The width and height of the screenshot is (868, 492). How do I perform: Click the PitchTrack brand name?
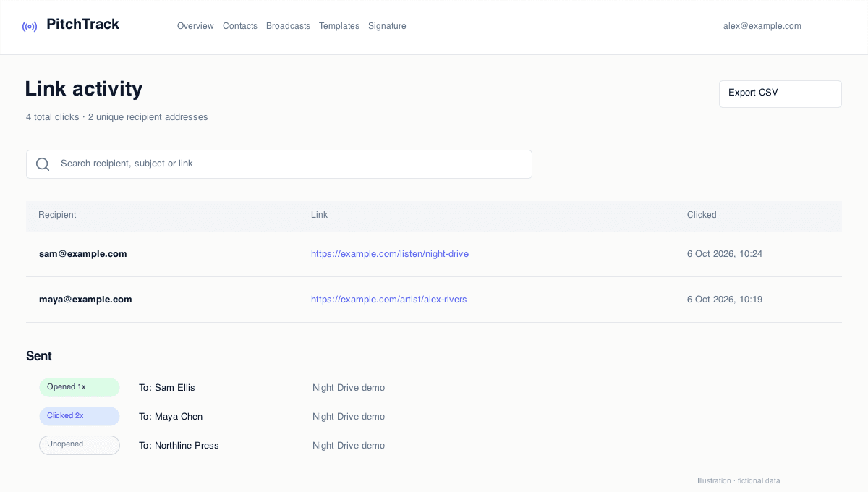(82, 25)
